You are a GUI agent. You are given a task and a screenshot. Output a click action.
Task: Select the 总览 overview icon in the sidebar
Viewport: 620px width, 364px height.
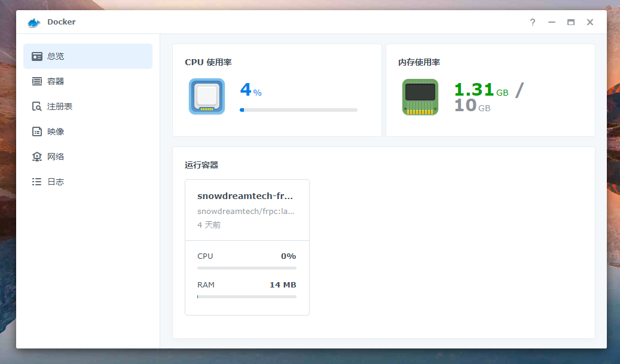click(36, 56)
